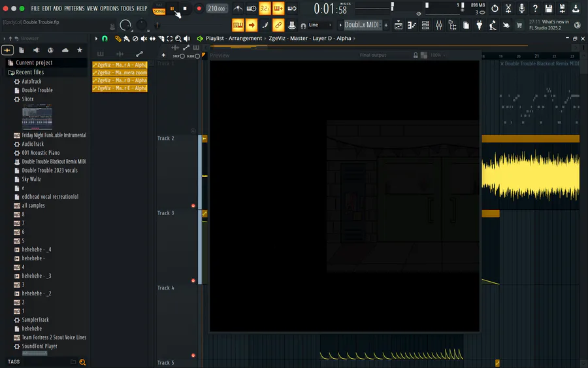Toggle multilink to controllers icon
The image size is (588, 368).
pyautogui.click(x=292, y=25)
